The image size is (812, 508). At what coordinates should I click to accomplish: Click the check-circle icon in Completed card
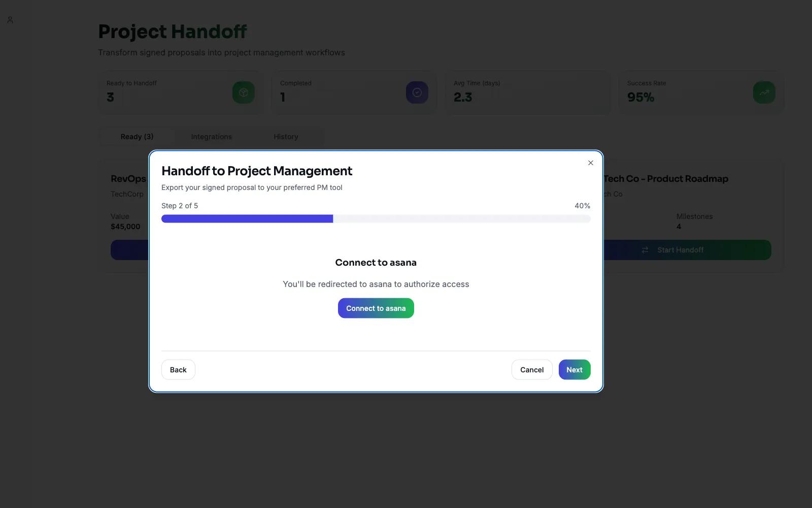[x=417, y=92]
